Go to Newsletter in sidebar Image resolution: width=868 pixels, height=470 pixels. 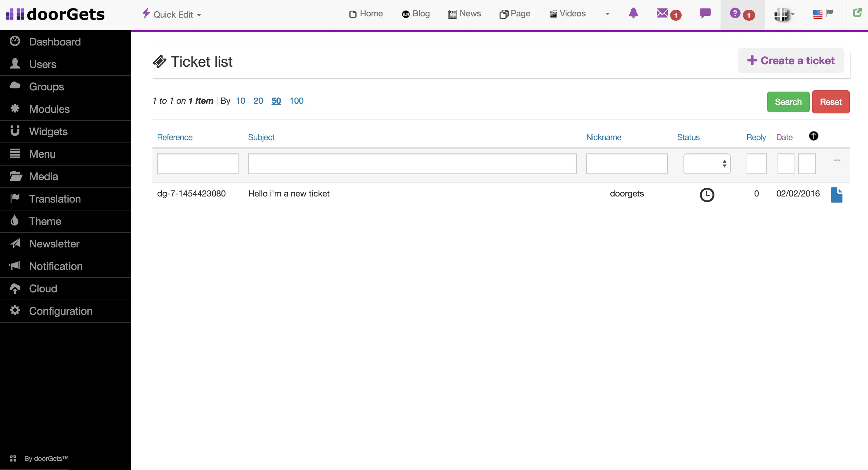54,244
